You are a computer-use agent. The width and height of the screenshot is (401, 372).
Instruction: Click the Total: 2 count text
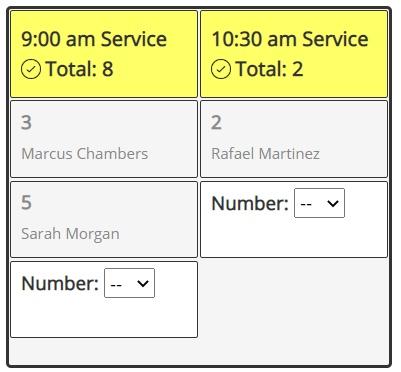pyautogui.click(x=270, y=69)
